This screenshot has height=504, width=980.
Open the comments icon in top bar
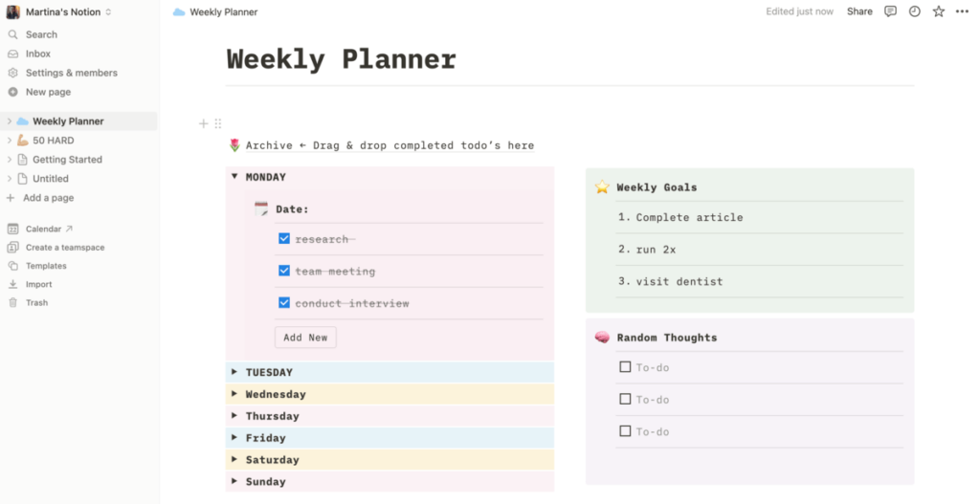[x=891, y=11]
